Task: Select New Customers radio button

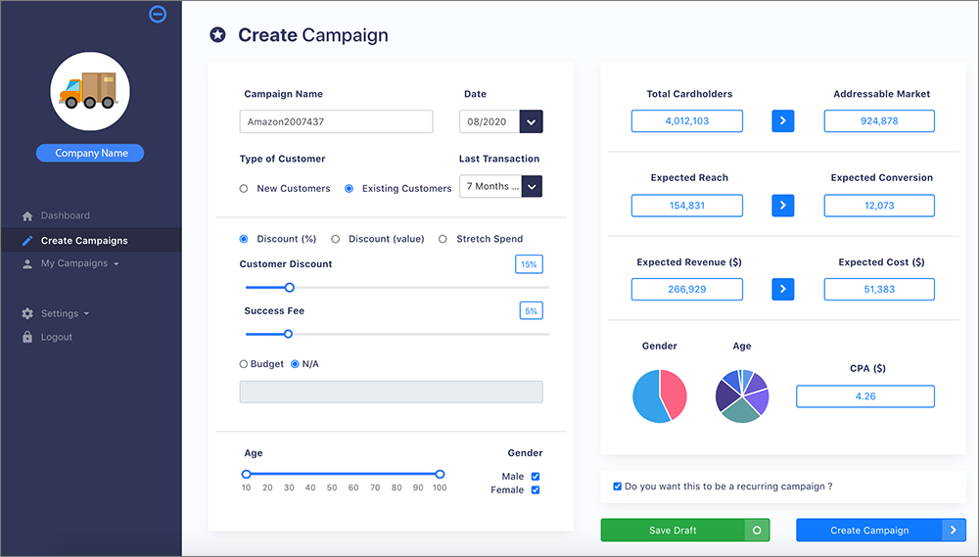Action: tap(244, 188)
